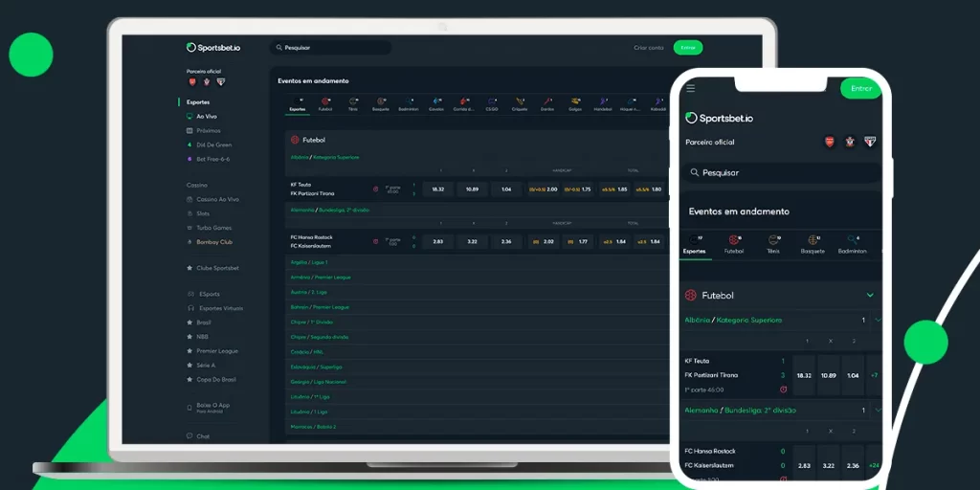Switch to Esportes tab on the laptop
The height and width of the screenshot is (490, 980).
point(298,104)
